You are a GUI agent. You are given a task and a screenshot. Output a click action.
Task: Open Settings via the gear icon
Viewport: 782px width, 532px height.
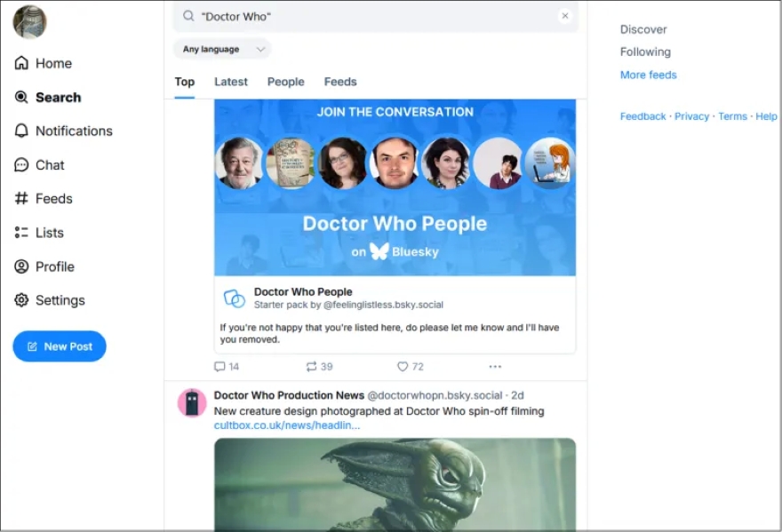(x=21, y=300)
